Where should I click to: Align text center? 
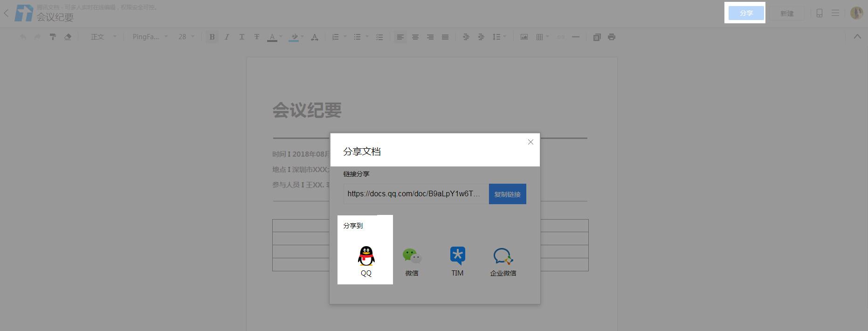click(x=415, y=37)
